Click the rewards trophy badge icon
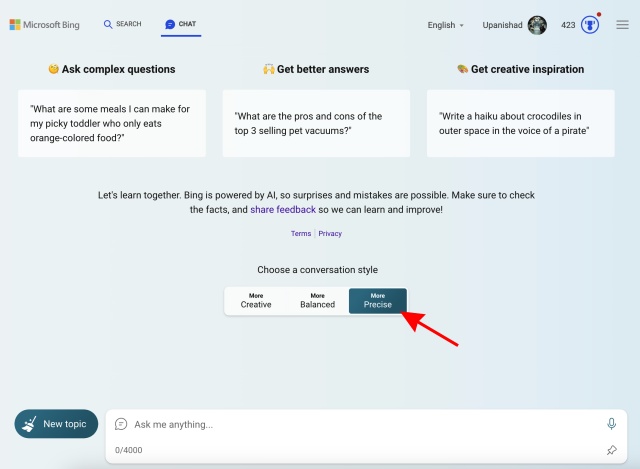Viewport: 640px width, 469px height. (591, 25)
